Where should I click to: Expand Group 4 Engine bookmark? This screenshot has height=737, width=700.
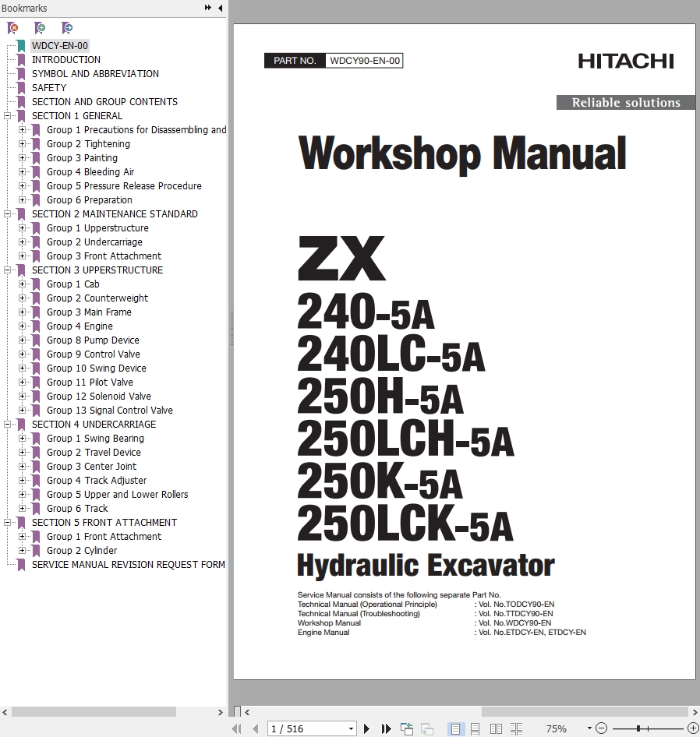22,326
